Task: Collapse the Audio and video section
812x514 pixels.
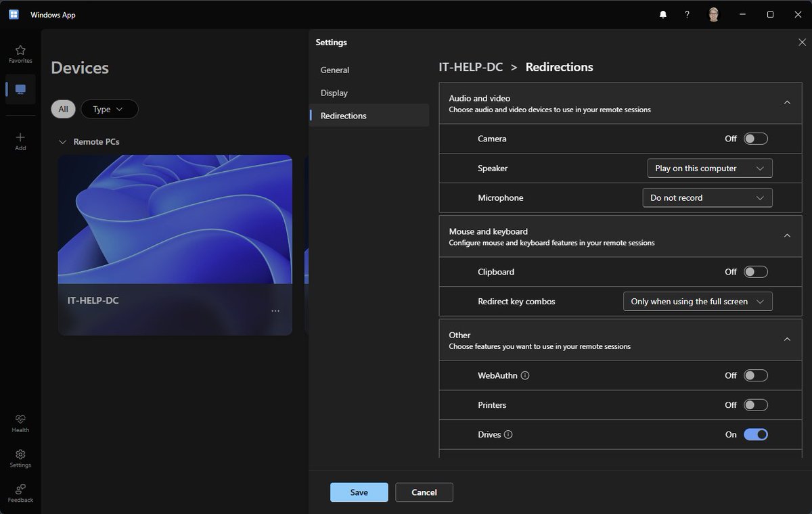Action: [x=787, y=103]
